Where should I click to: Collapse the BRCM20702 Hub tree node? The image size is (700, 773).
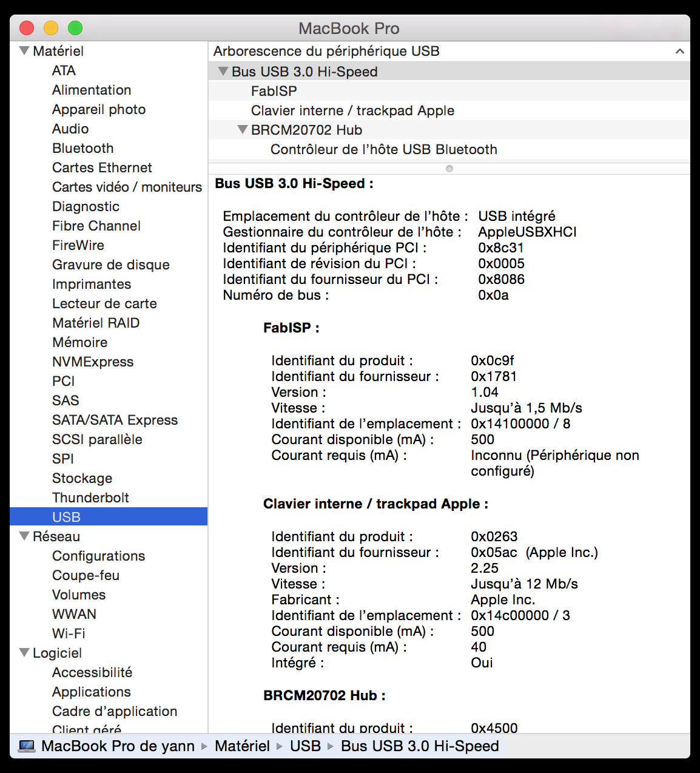tap(243, 130)
